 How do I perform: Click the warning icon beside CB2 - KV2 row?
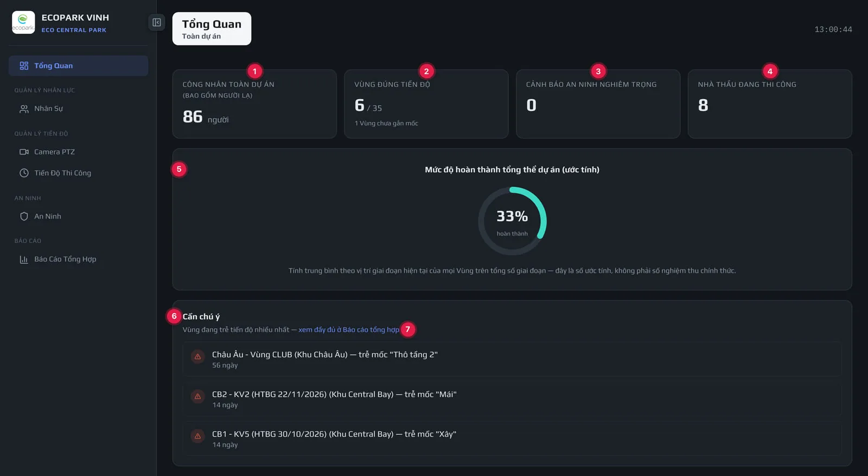pyautogui.click(x=197, y=396)
